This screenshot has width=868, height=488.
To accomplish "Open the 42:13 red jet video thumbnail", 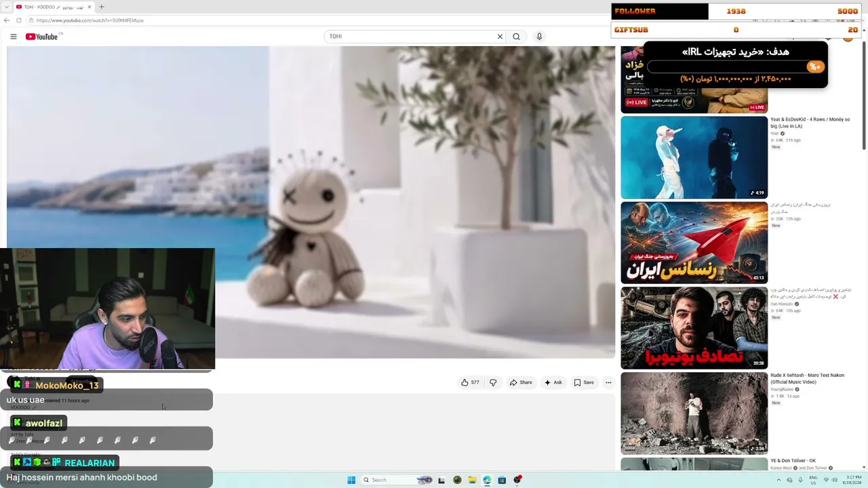I will (x=694, y=243).
